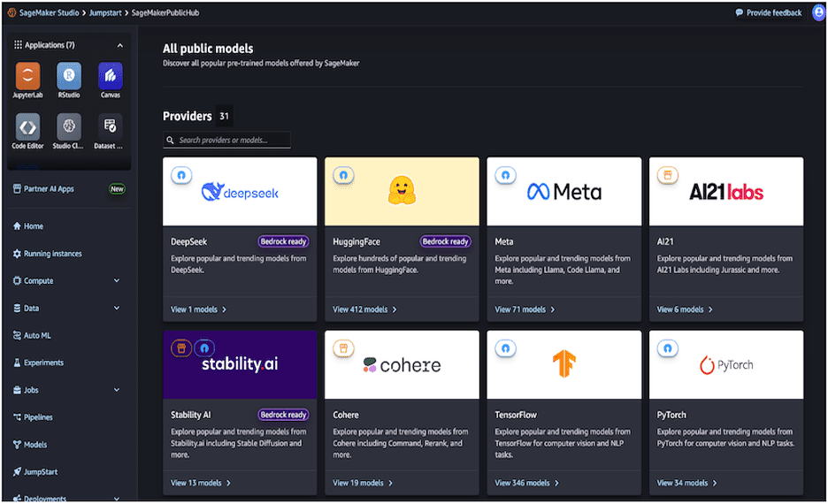Click the HuggingFace emoji logo thumbnail
The height and width of the screenshot is (504, 828).
[x=402, y=191]
